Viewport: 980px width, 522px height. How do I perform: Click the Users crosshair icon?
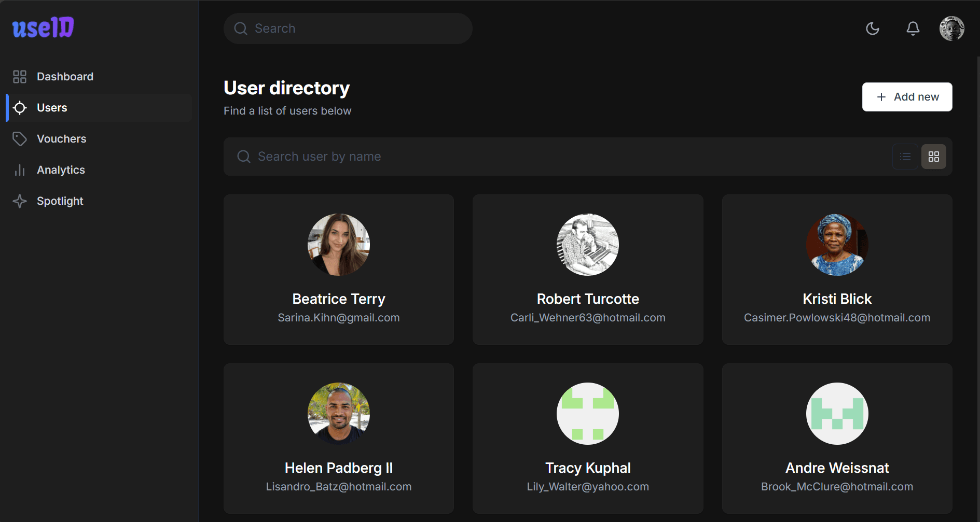pyautogui.click(x=20, y=108)
